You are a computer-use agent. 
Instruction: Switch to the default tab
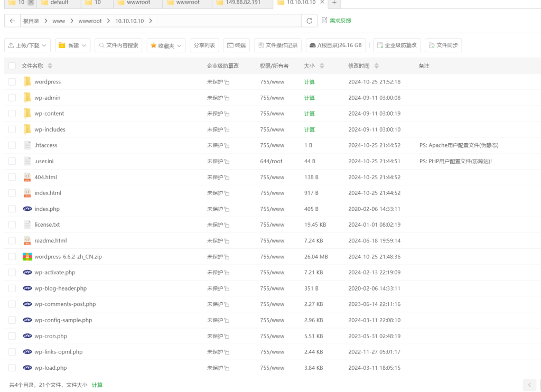click(59, 3)
